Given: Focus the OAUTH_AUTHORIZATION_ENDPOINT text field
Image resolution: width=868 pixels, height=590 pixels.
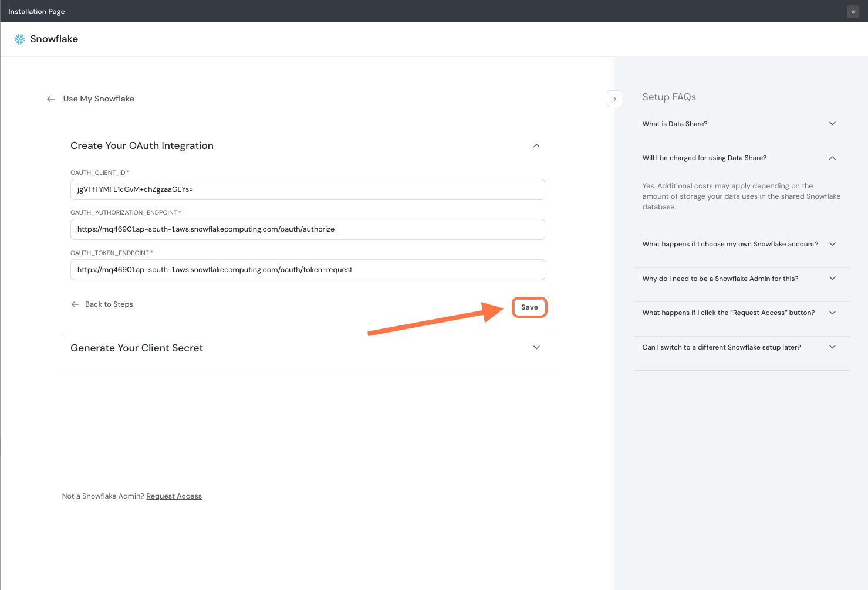Looking at the screenshot, I should (308, 229).
